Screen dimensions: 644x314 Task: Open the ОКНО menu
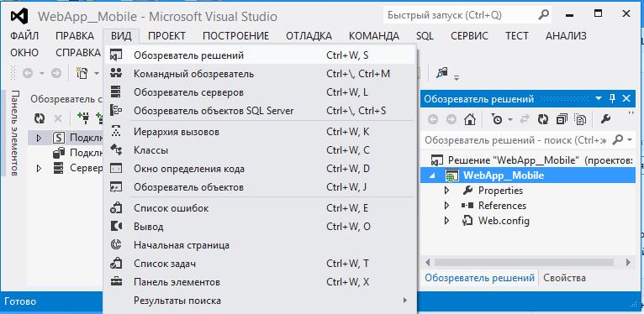(x=24, y=53)
